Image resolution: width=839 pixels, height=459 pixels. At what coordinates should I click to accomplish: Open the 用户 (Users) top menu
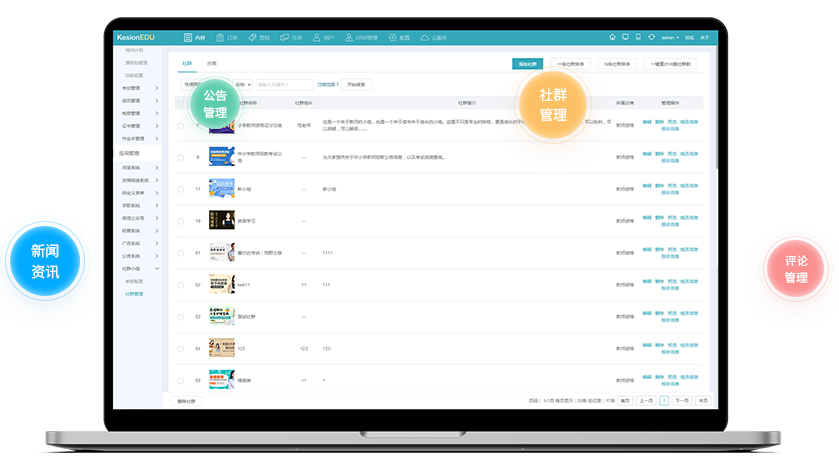pyautogui.click(x=323, y=37)
